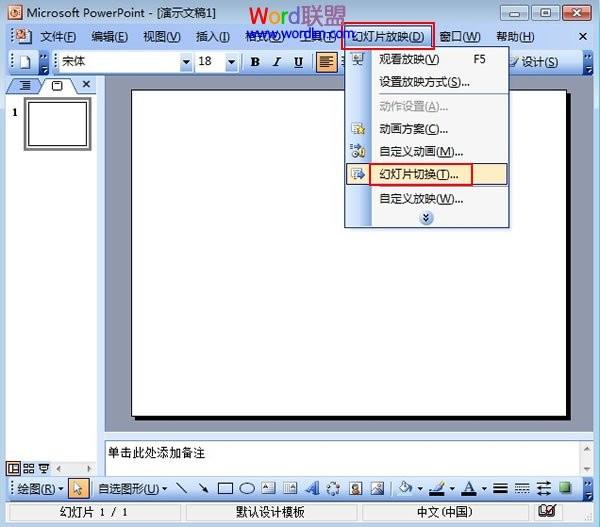Choose 幻灯片切换(T)... menu entry
Viewport: 600px width, 527px height.
[427, 175]
